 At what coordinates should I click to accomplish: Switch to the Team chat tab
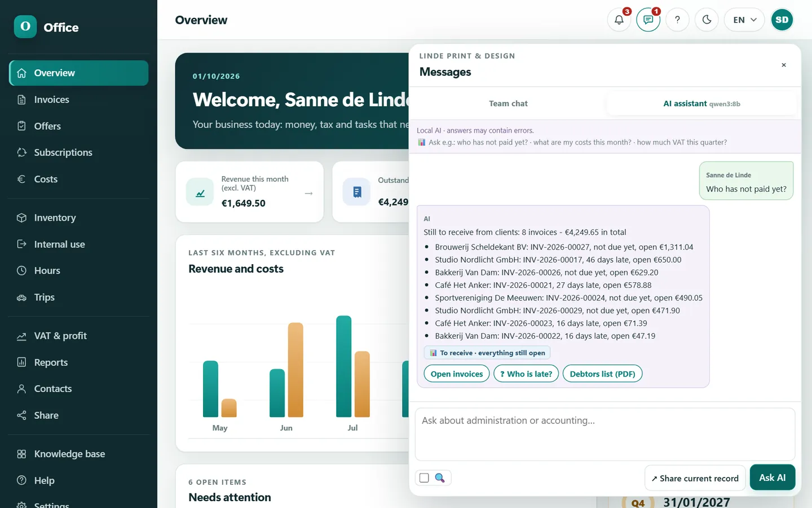click(x=508, y=103)
